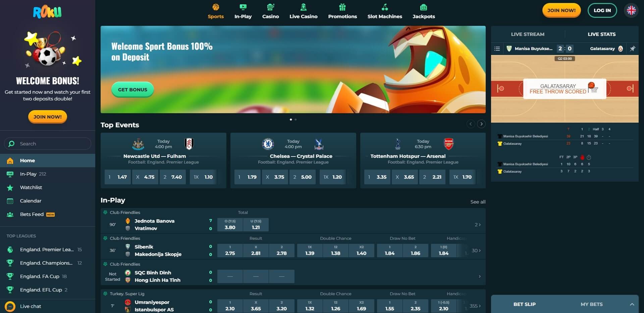Pin the live match widget
Image resolution: width=644 pixels, height=313 pixels.
[x=632, y=49]
